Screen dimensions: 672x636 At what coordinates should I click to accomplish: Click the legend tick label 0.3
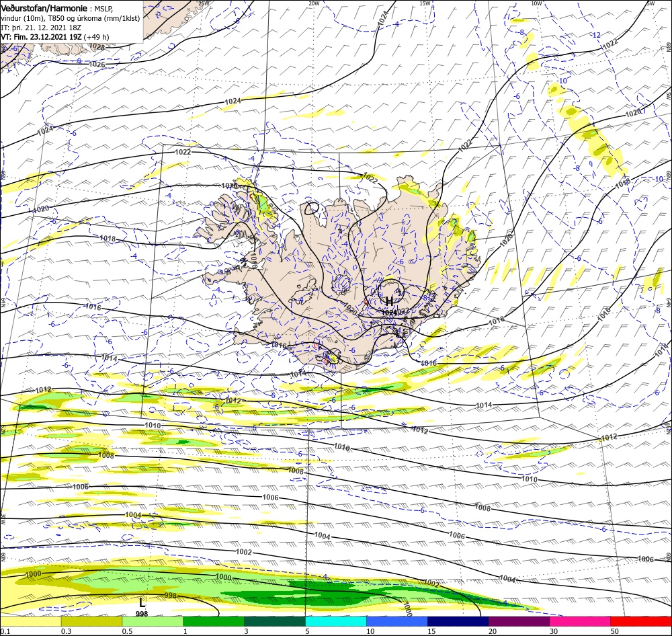point(66,631)
